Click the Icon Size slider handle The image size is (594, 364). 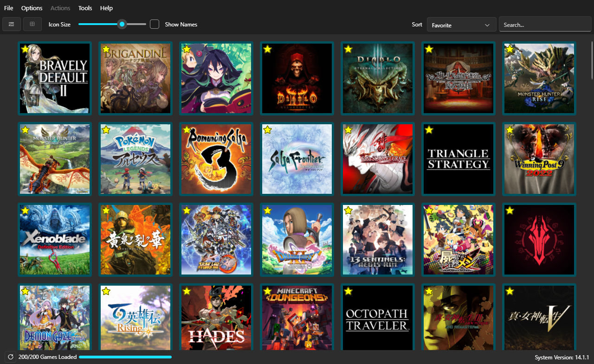(x=122, y=24)
